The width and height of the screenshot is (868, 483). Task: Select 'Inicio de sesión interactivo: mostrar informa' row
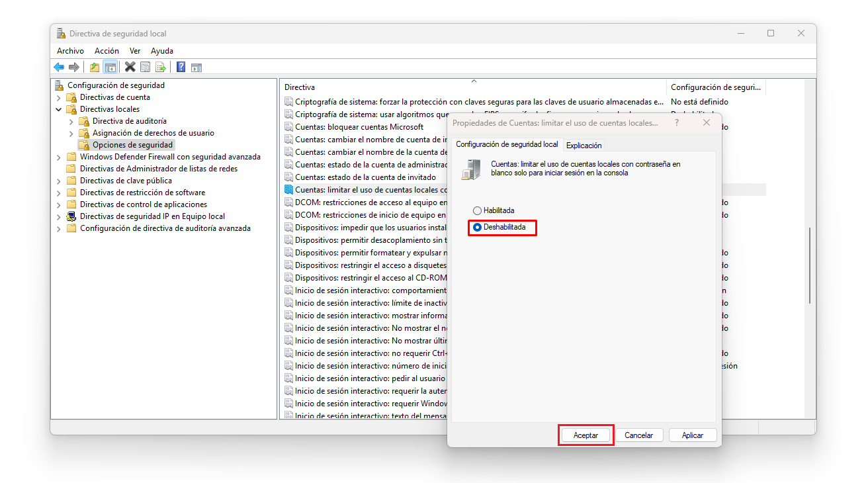(366, 316)
